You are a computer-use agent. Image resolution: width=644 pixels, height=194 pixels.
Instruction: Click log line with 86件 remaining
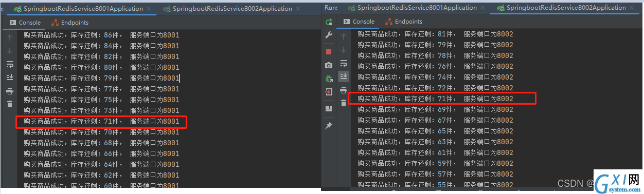point(102,35)
